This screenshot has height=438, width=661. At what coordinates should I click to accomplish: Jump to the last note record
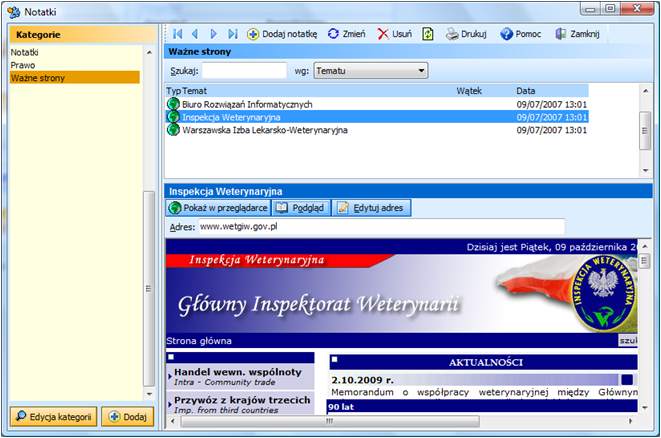(233, 34)
